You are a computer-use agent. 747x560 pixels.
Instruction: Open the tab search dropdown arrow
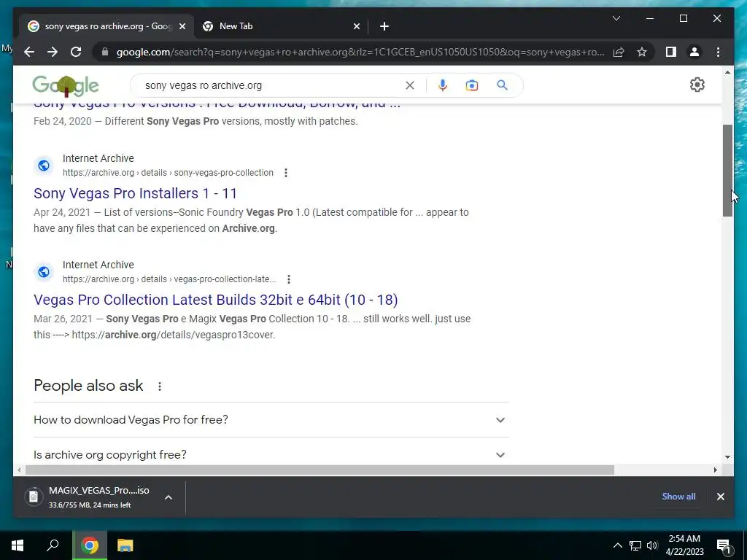(x=616, y=18)
